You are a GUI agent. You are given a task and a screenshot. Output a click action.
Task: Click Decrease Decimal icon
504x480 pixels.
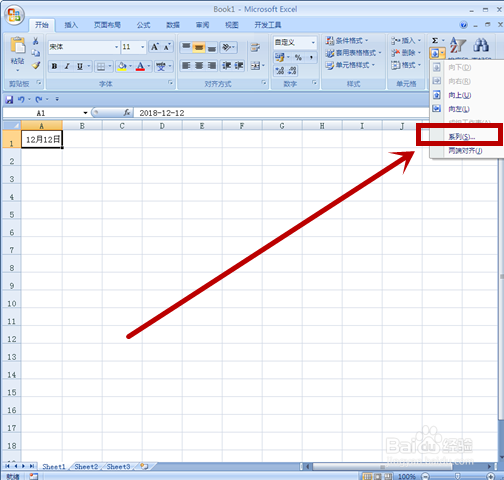click(x=292, y=71)
